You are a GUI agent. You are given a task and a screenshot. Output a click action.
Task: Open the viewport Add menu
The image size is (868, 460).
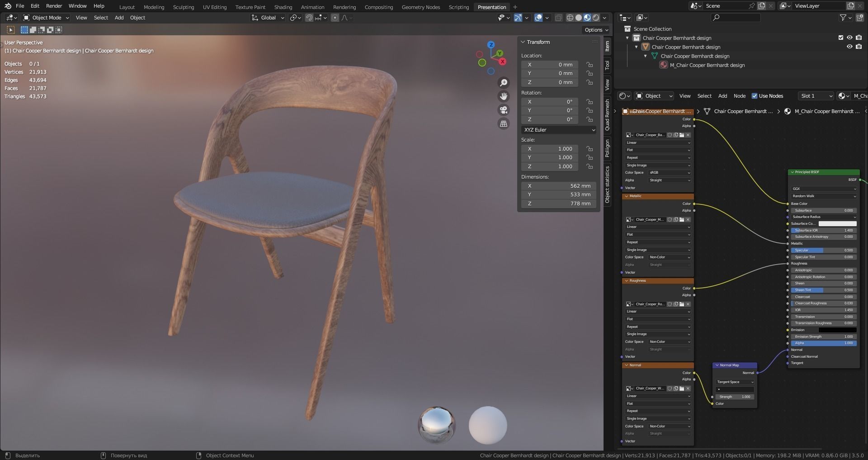pos(119,18)
